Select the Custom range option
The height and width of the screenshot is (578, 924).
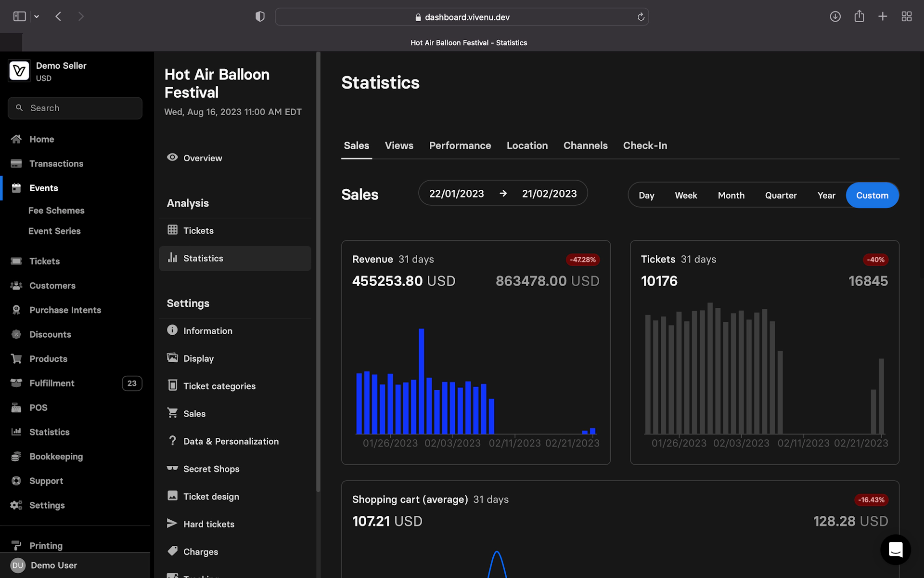872,196
